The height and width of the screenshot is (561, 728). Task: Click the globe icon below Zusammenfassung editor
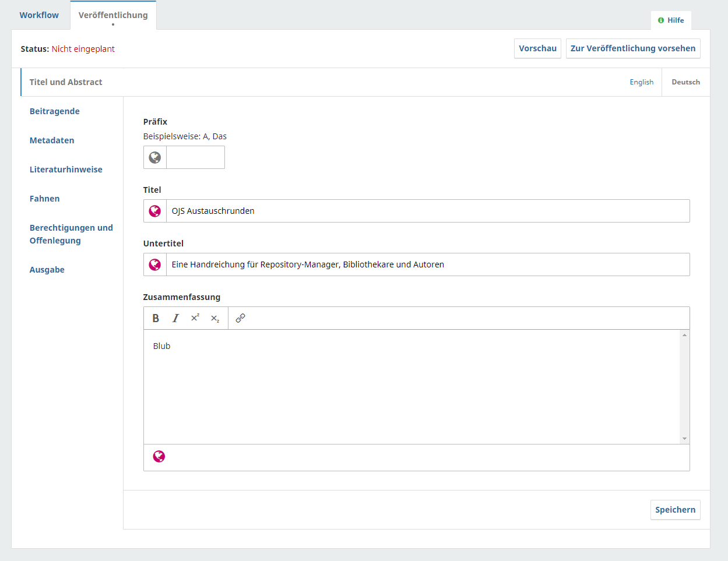point(159,457)
